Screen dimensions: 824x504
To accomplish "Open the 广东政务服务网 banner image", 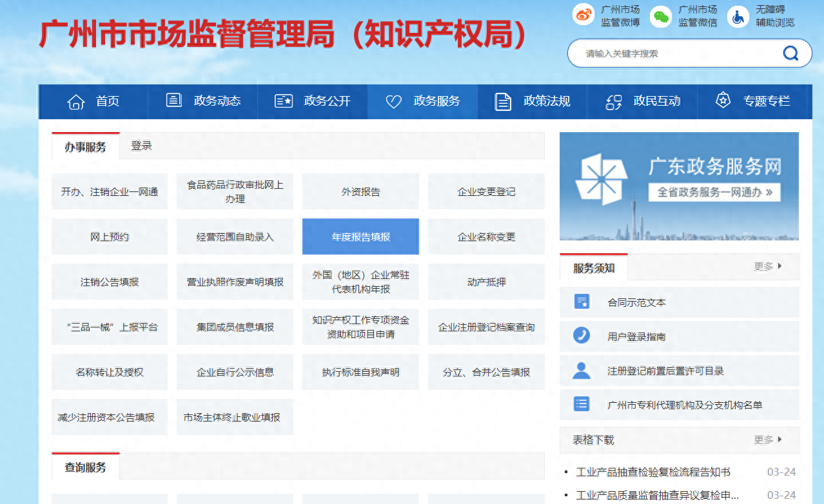I will point(679,186).
